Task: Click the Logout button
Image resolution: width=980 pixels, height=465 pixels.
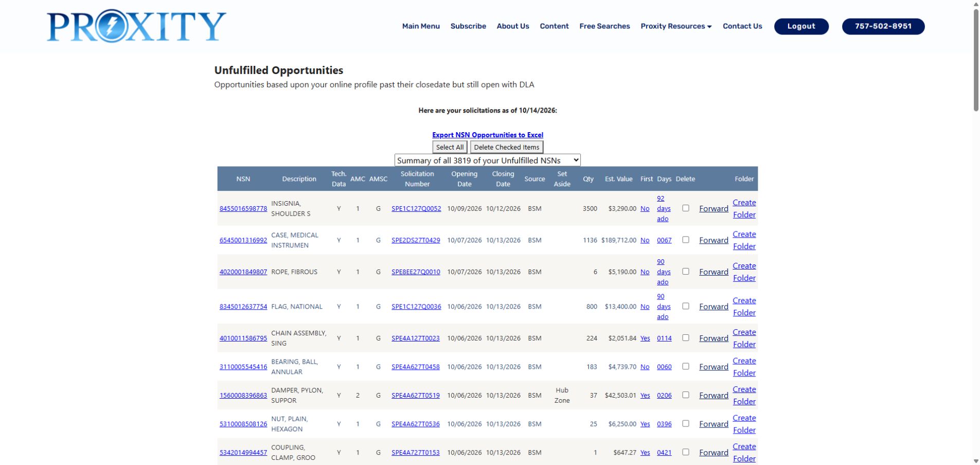Action: click(x=801, y=26)
